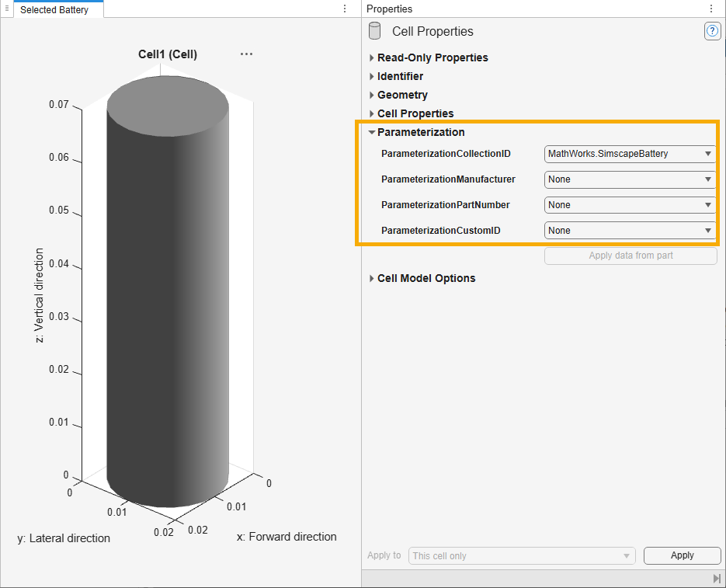Image resolution: width=726 pixels, height=588 pixels.
Task: Expand the Identifier section
Action: [x=372, y=76]
